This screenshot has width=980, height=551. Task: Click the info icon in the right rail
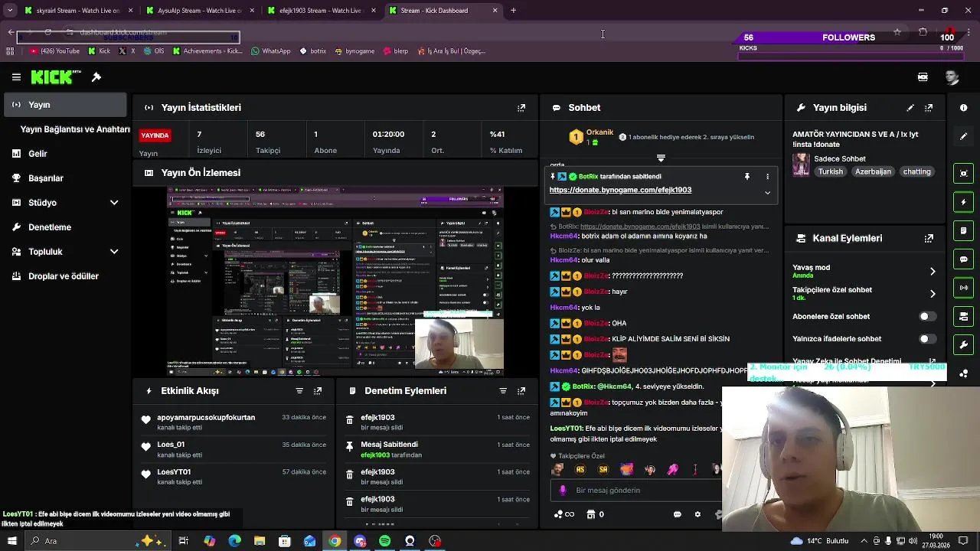(x=964, y=108)
